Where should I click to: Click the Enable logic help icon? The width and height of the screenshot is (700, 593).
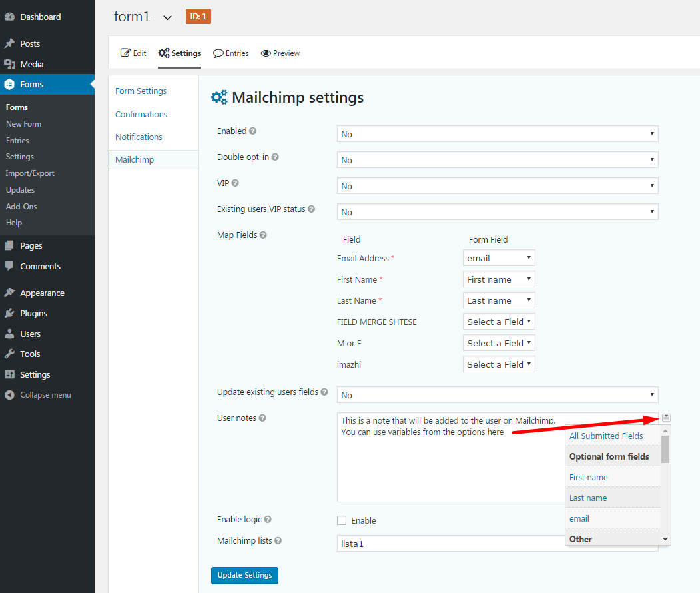point(268,519)
